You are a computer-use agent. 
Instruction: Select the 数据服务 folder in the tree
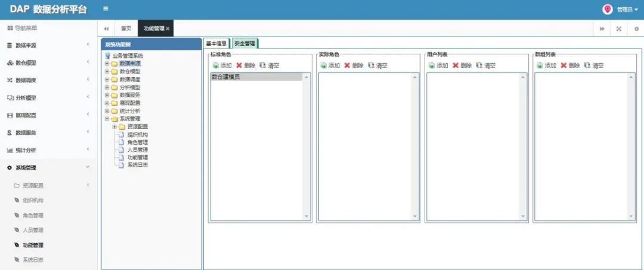130,95
